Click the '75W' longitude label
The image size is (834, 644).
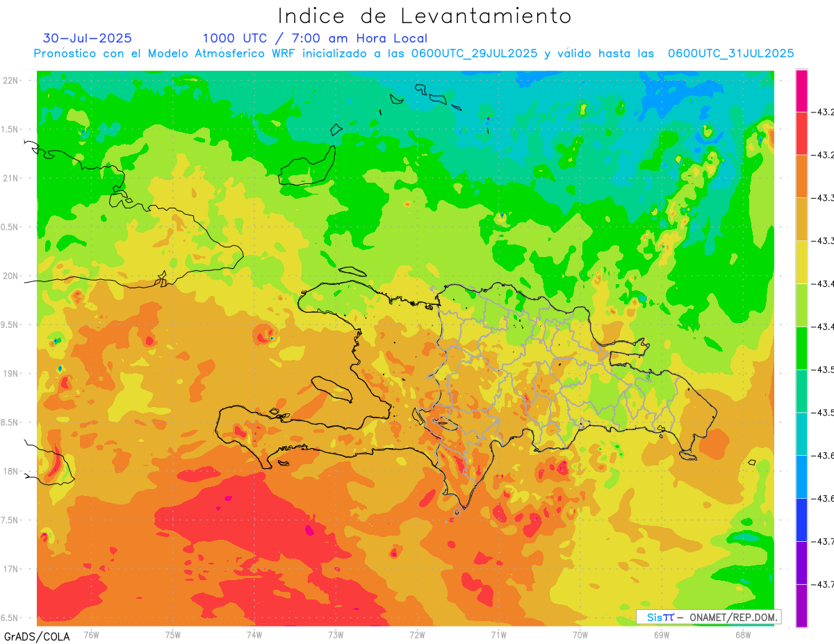coord(173,634)
